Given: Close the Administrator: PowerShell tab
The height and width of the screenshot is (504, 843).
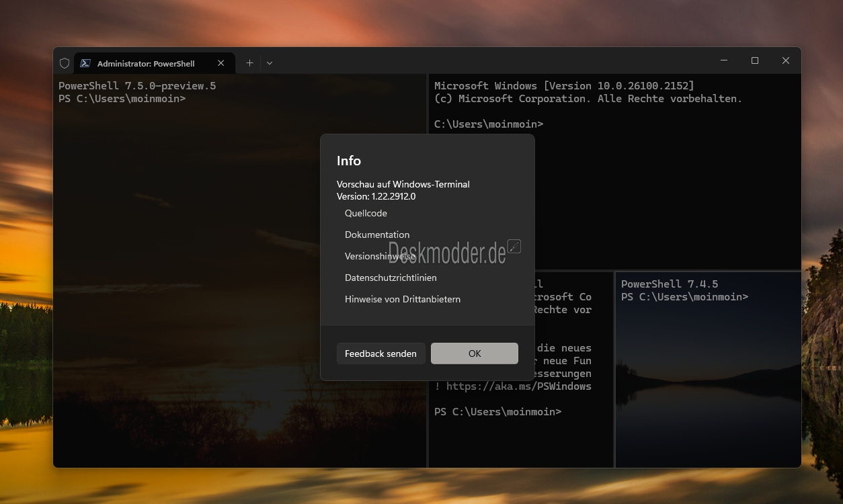Looking at the screenshot, I should pos(220,63).
